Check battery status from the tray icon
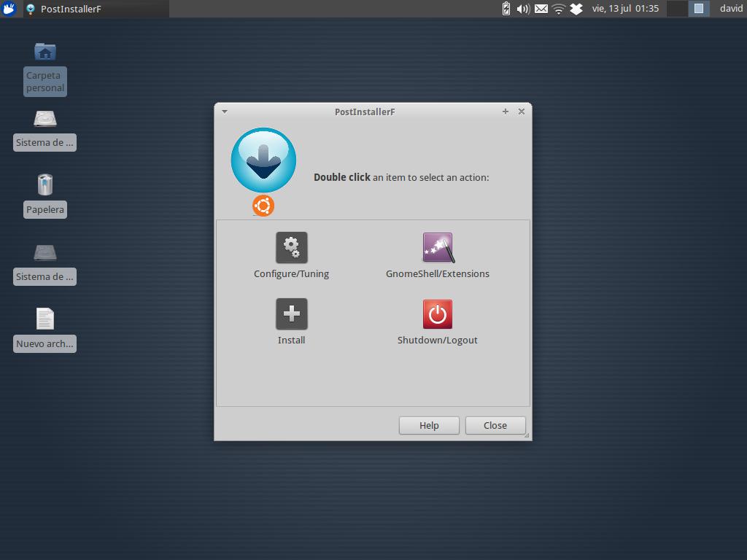This screenshot has height=560, width=747. coord(505,9)
